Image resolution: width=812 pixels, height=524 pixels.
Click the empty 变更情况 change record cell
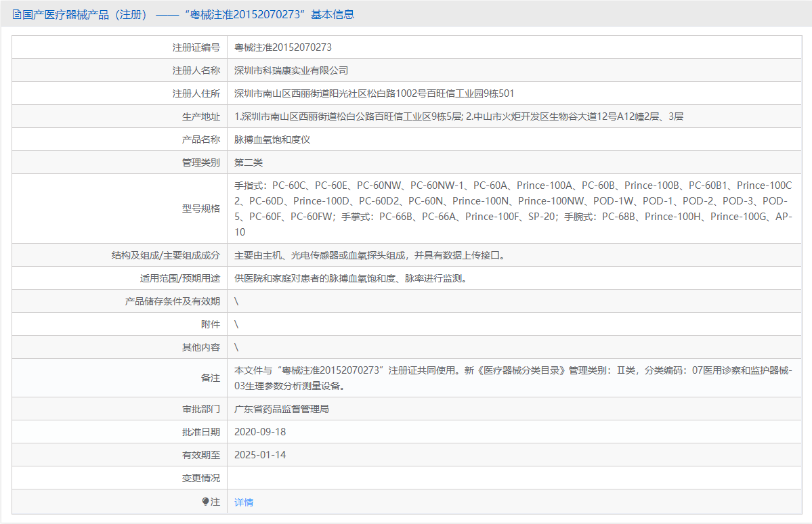pos(406,477)
